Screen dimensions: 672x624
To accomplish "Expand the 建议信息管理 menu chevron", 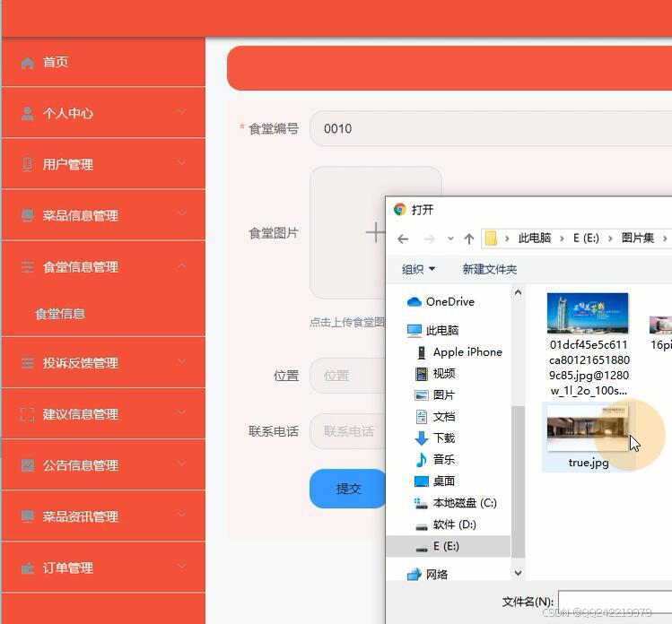I will (x=182, y=412).
